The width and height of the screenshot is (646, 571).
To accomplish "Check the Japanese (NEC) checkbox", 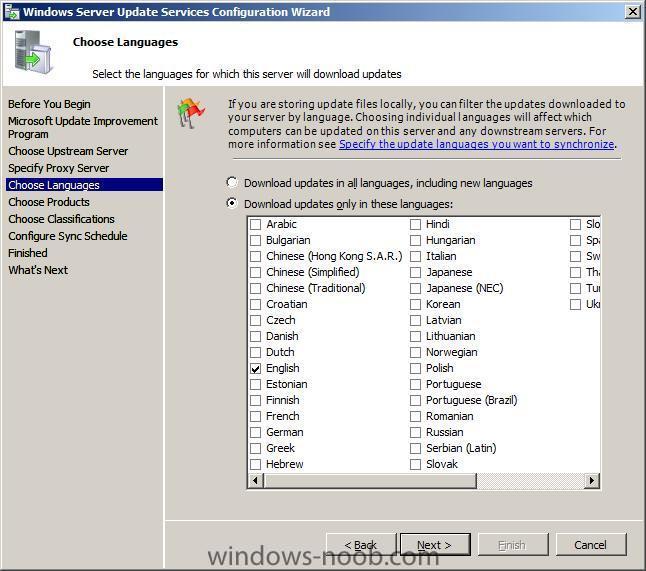I will 415,288.
